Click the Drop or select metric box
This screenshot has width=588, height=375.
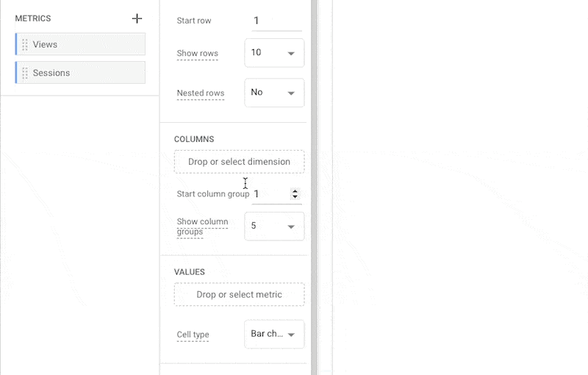click(x=239, y=295)
